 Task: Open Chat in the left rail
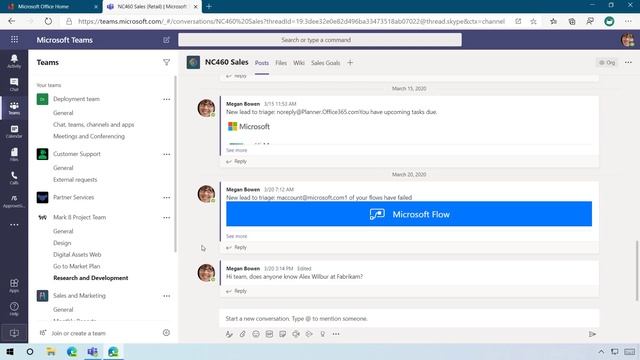pos(14,84)
